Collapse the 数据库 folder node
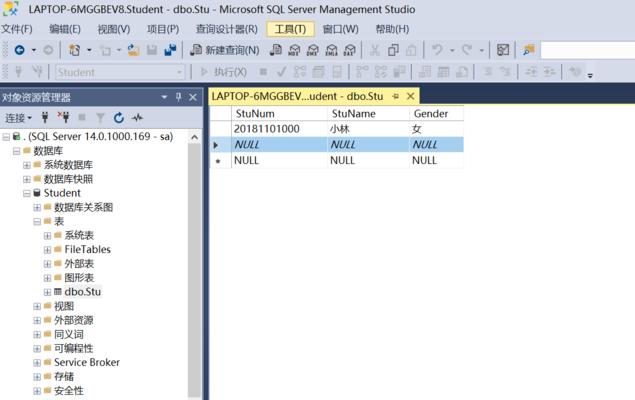The height and width of the screenshot is (400, 635). (16, 151)
